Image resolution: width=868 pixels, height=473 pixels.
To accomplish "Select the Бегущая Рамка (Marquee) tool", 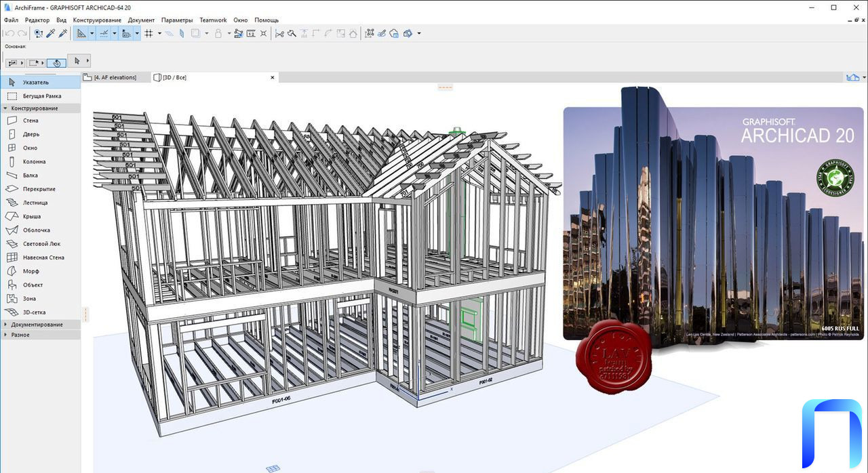I will coord(40,96).
